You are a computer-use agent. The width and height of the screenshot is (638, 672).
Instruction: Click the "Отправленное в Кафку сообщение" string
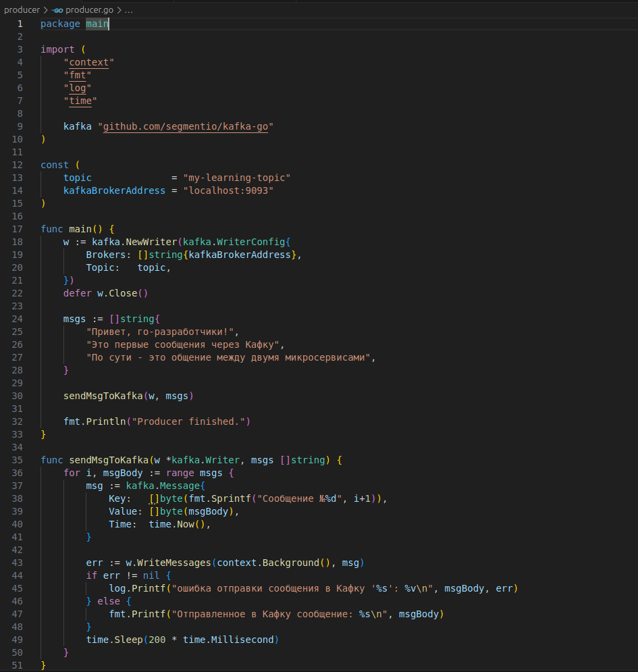[x=280, y=614]
